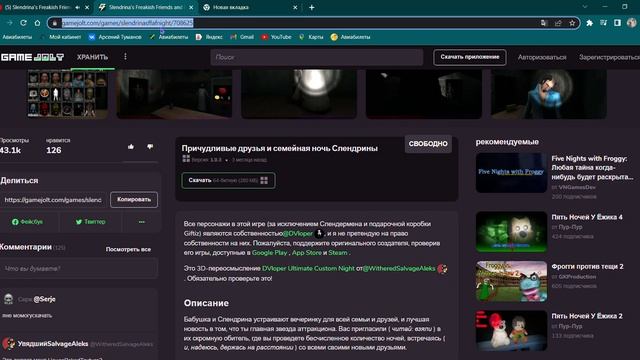The height and width of the screenshot is (360, 640).
Task: Open the Арсений Туманов VK bookmark
Action: click(x=115, y=37)
